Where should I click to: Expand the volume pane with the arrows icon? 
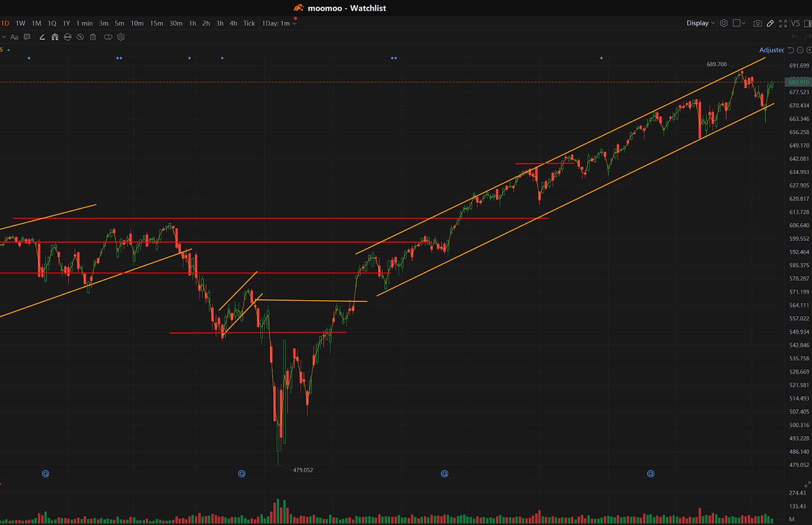807,485
